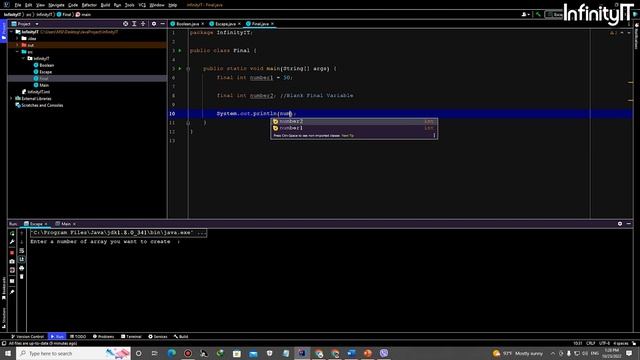Viewport: 640px width, 360px height.
Task: Click taskbar search box
Action: 73,353
